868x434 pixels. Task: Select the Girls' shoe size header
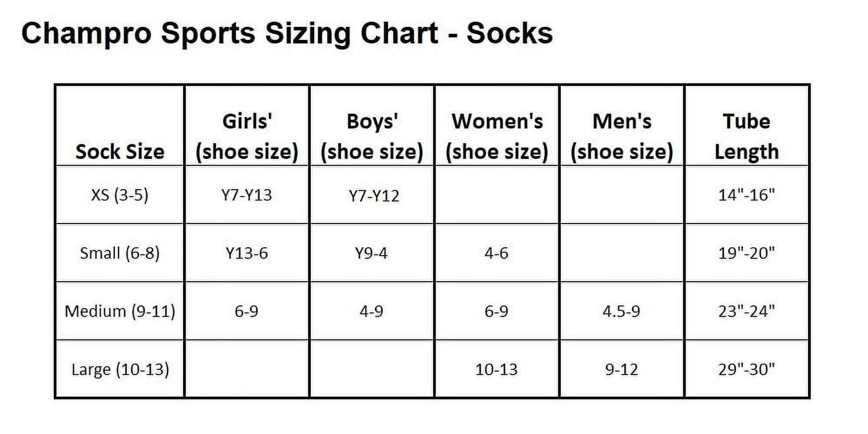247,137
